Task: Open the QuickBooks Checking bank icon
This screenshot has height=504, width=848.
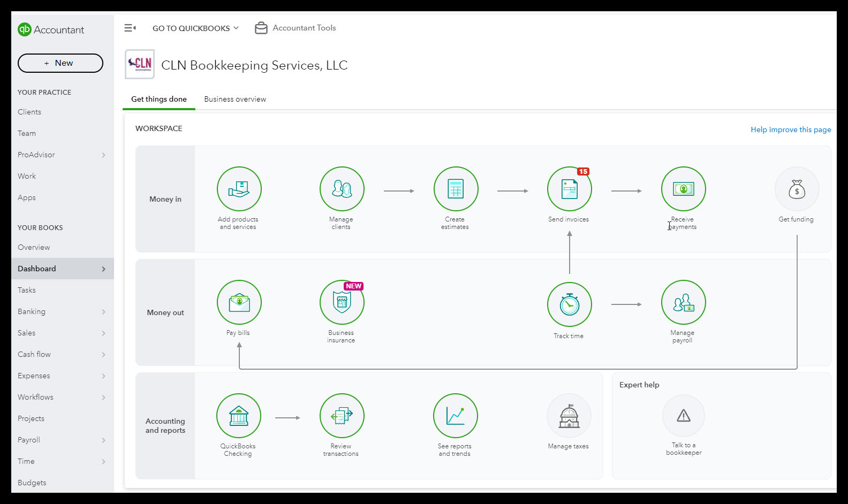Action: 238,416
